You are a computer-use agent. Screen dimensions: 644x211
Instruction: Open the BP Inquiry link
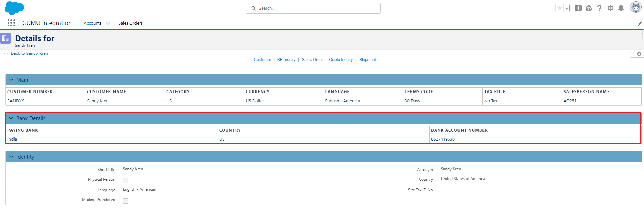pyautogui.click(x=286, y=60)
